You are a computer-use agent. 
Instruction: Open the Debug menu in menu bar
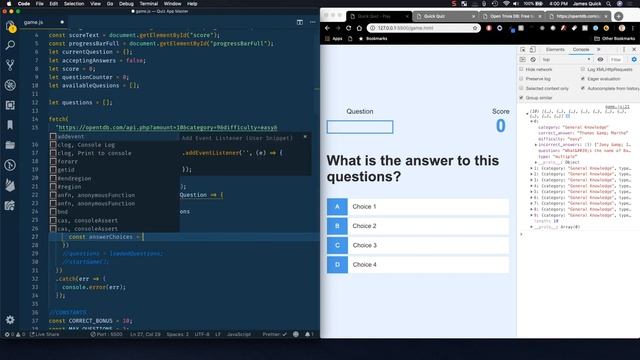(126, 4)
